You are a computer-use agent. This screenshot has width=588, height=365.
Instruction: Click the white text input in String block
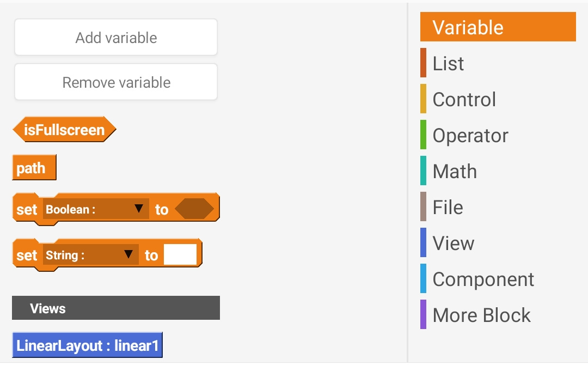[180, 255]
